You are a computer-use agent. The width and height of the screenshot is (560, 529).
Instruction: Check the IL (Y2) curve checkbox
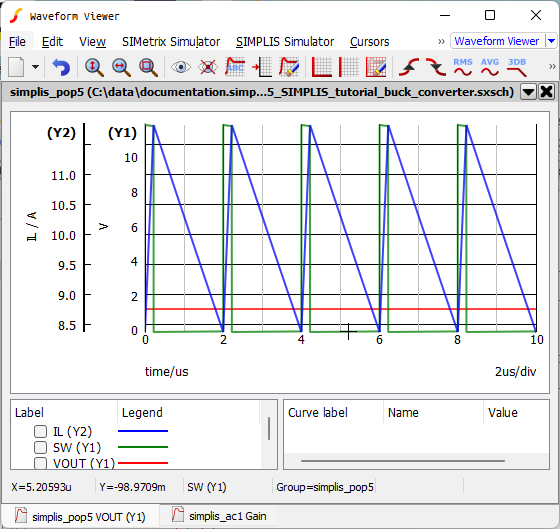(x=40, y=431)
